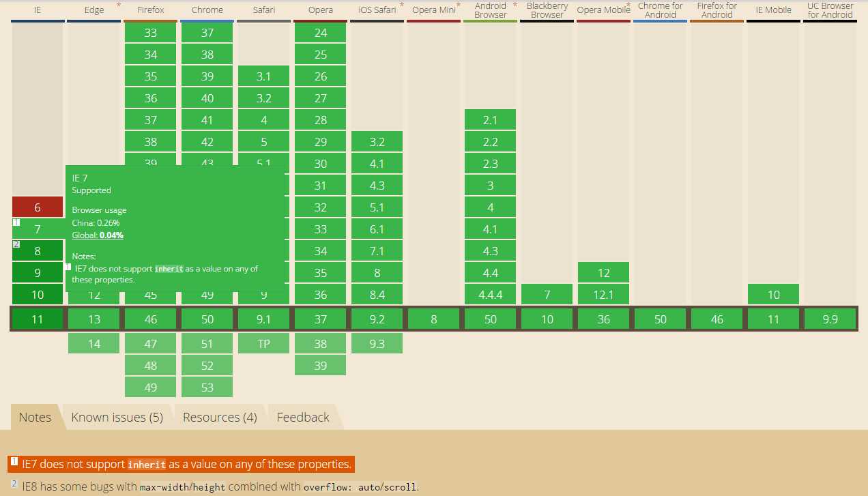Click the asterisk beside Opera Mobile header
The height and width of the screenshot is (496, 868).
(628, 5)
